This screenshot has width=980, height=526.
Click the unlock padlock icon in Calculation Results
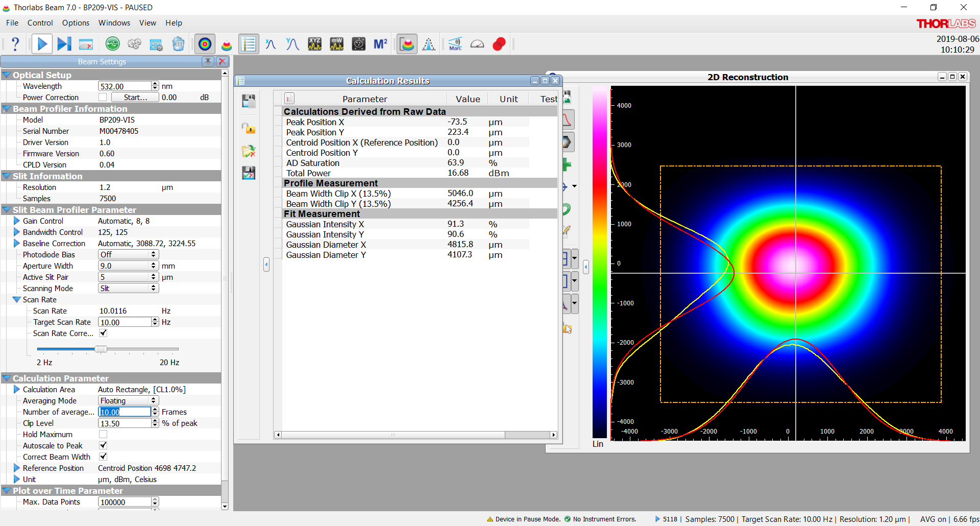(x=249, y=128)
